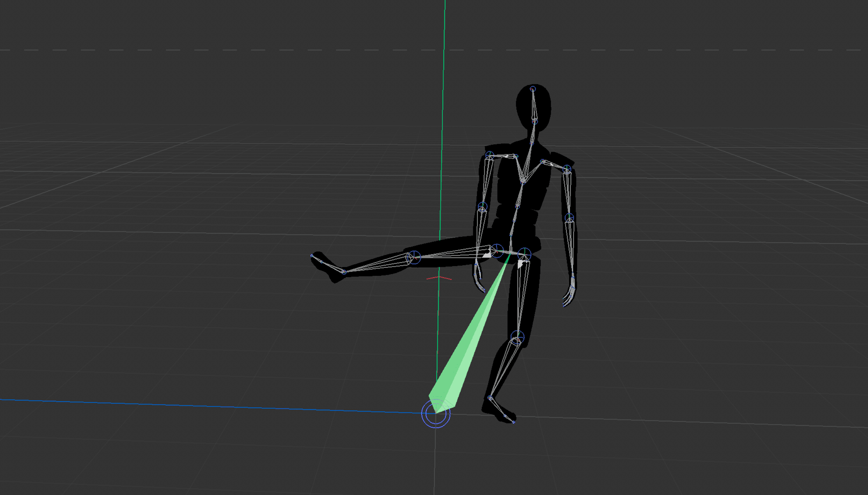
Task: Click the head-top joint circle
Action: coord(533,89)
